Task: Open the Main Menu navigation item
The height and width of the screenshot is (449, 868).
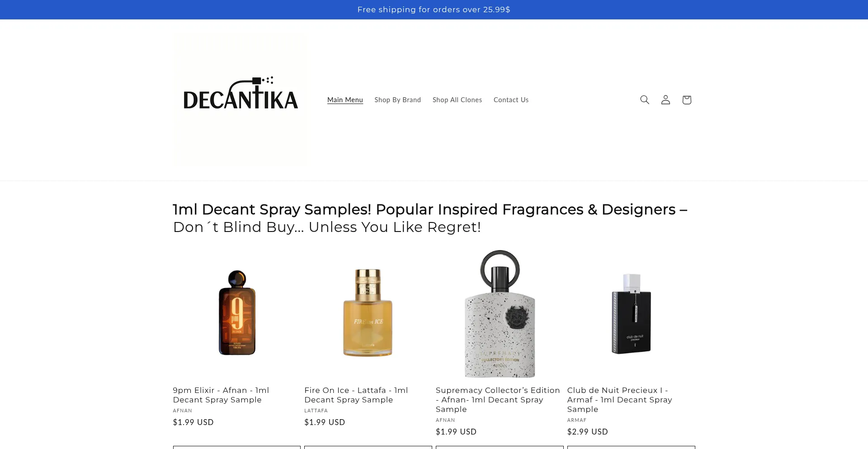Action: 345,100
